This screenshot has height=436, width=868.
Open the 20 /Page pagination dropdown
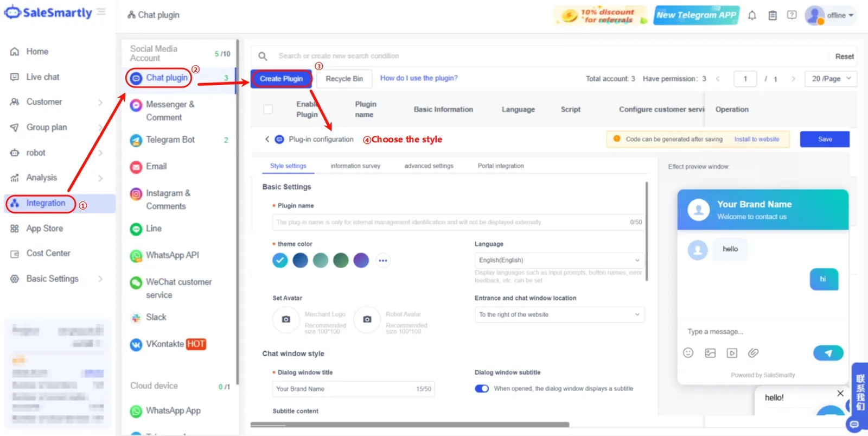831,79
